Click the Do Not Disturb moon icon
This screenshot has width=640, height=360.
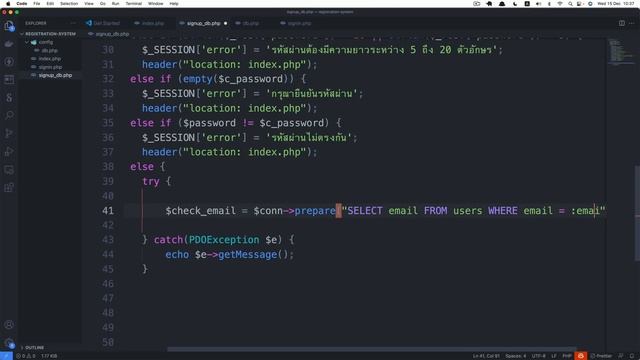point(515,4)
